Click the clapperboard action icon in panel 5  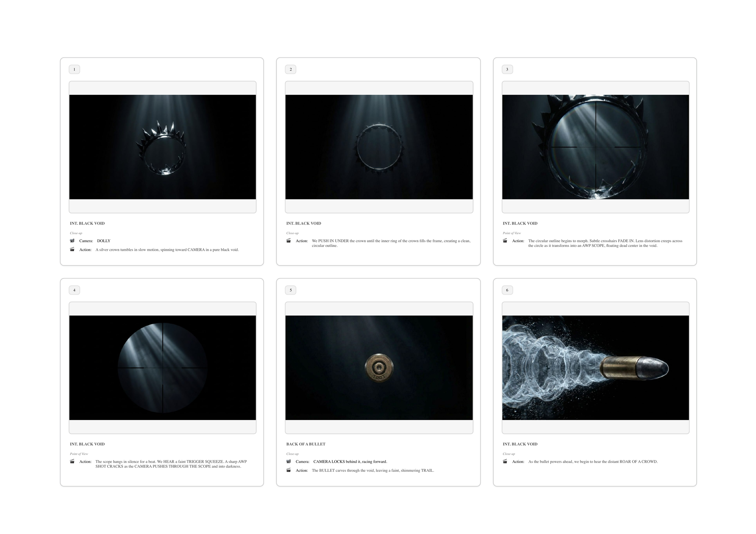coord(288,470)
